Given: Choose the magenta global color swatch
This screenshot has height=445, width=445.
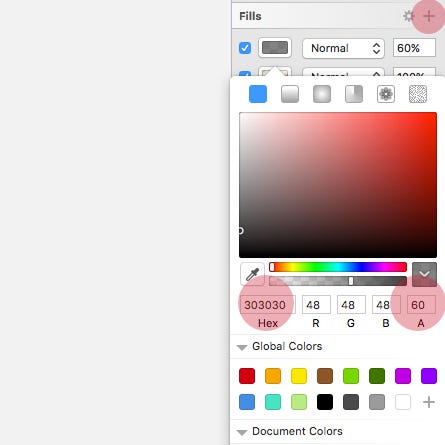Looking at the screenshot, I should click(x=403, y=376).
